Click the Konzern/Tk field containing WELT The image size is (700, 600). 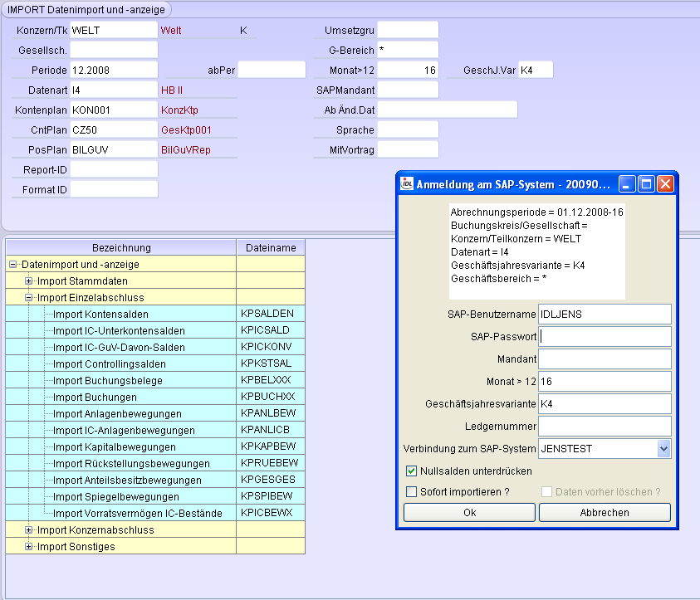(x=114, y=31)
